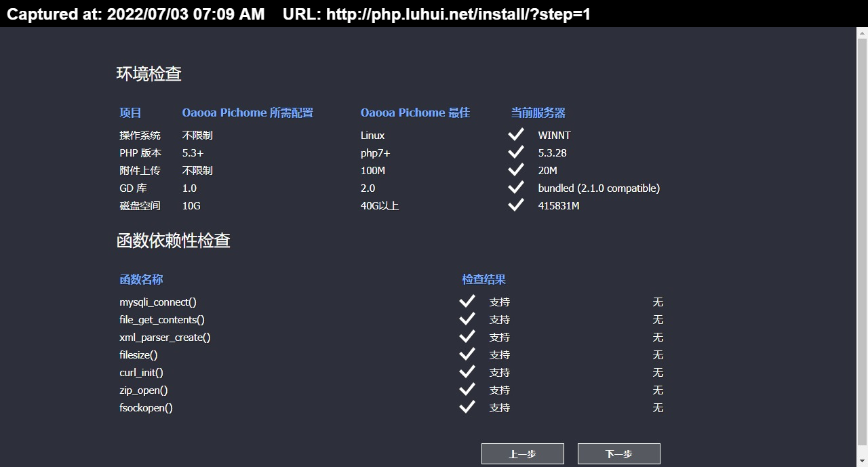
Task: Click the checkmark in the fsockopen() row
Action: pos(467,406)
